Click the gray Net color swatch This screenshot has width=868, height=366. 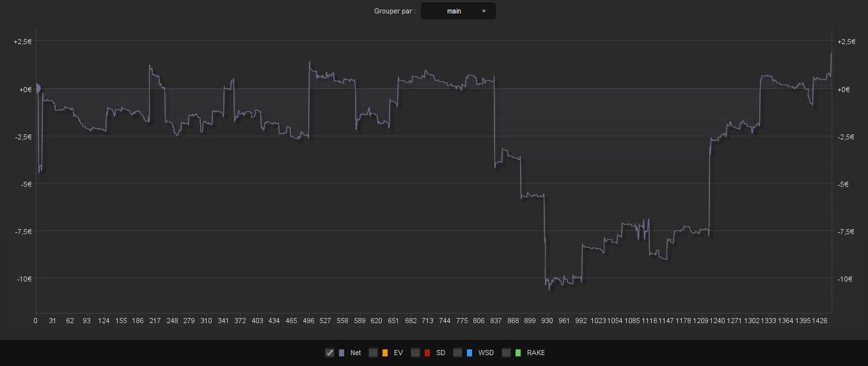(342, 353)
